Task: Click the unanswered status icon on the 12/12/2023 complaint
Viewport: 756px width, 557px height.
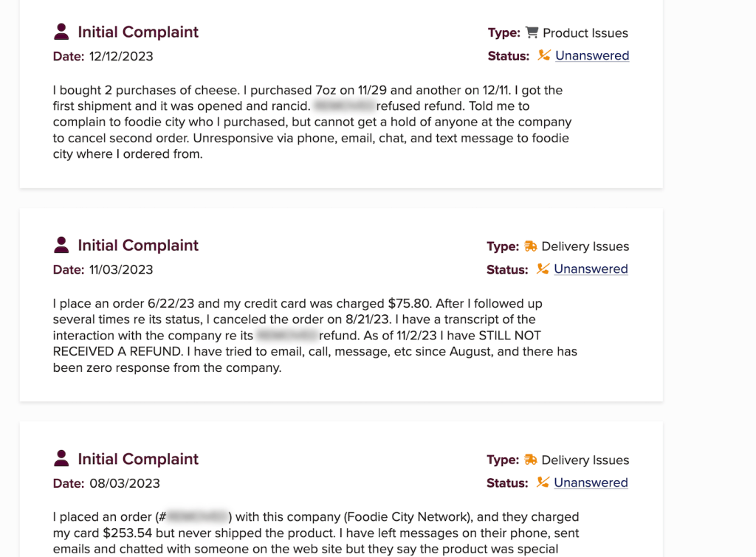Action: (x=544, y=55)
